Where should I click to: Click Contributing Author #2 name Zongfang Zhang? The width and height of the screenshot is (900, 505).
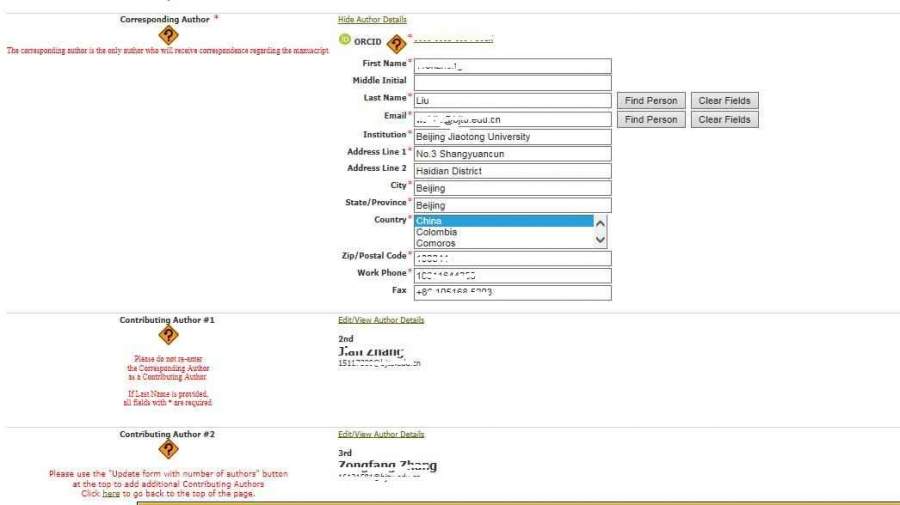pos(387,465)
